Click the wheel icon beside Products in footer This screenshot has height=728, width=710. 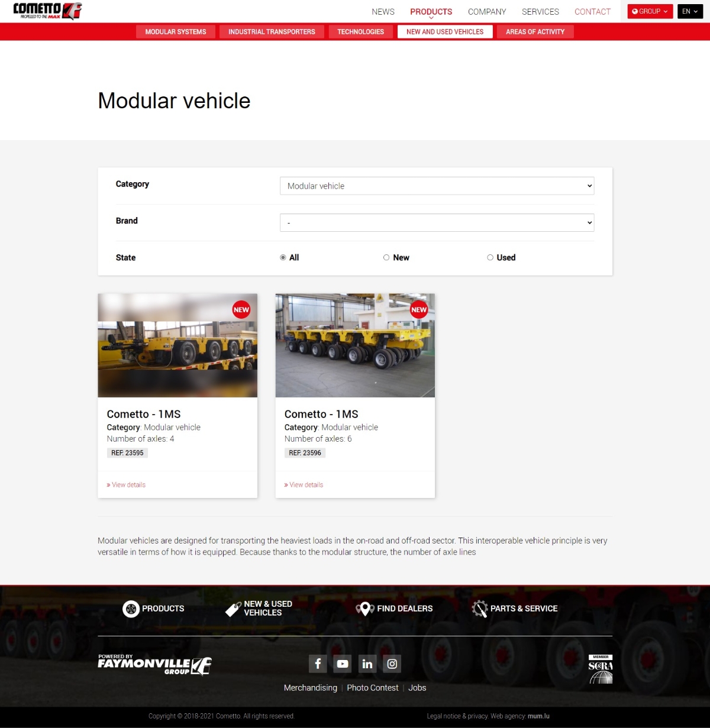pos(131,609)
